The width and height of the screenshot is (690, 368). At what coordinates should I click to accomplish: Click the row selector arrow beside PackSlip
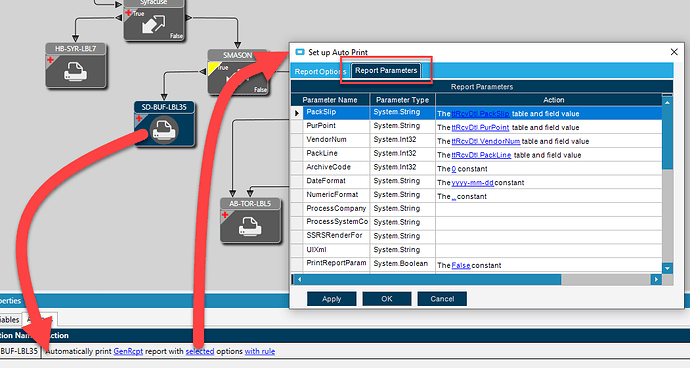pyautogui.click(x=297, y=113)
